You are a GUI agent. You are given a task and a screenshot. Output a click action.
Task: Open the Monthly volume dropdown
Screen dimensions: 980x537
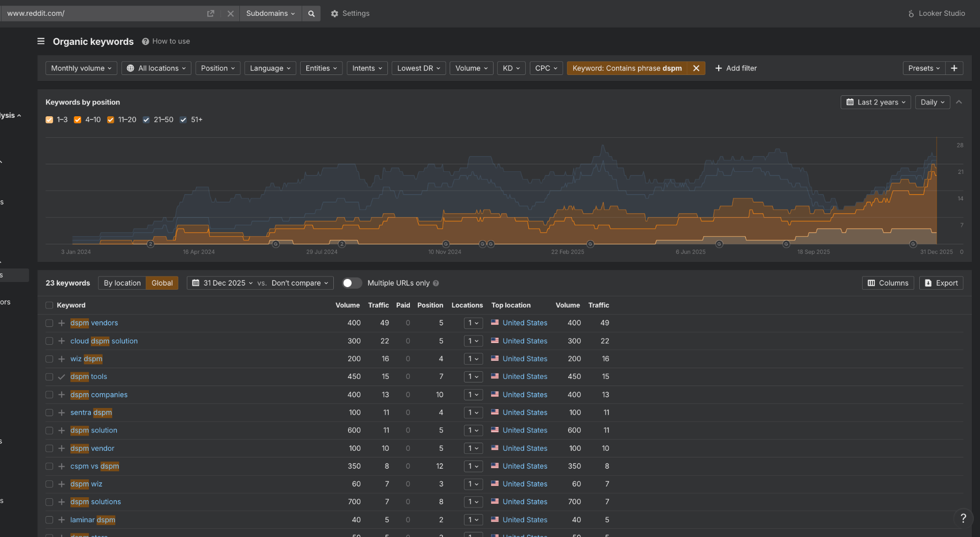[x=81, y=68]
